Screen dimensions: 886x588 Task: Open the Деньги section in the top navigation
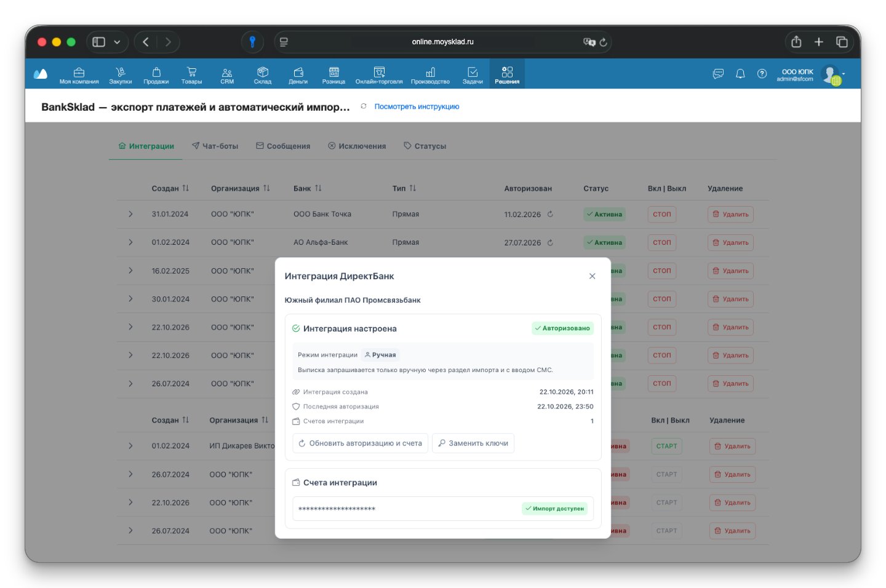tap(298, 75)
